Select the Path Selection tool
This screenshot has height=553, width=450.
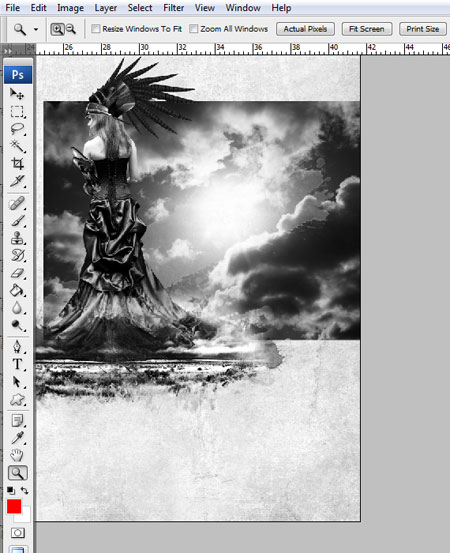tap(17, 382)
